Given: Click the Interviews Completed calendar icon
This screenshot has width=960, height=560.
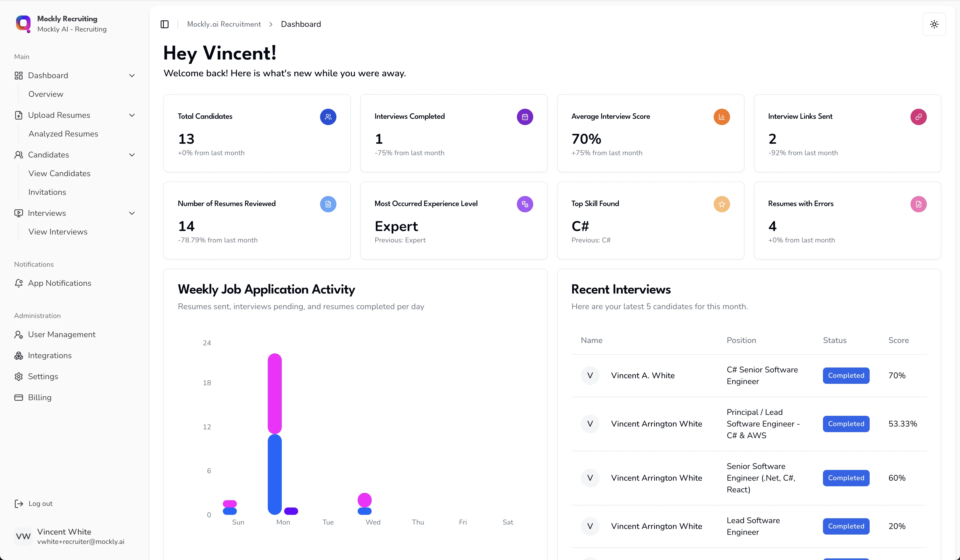Looking at the screenshot, I should (525, 117).
